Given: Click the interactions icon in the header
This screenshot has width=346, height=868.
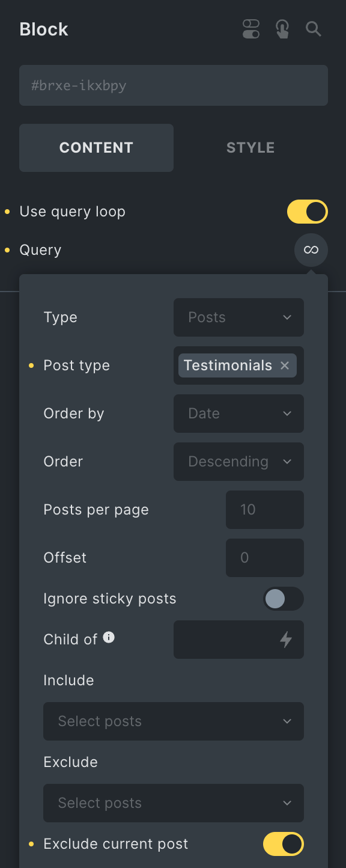Looking at the screenshot, I should [282, 28].
